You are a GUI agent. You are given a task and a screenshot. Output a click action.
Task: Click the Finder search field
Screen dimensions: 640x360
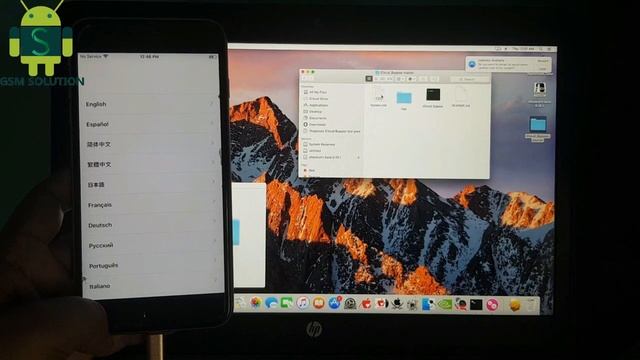coord(469,79)
